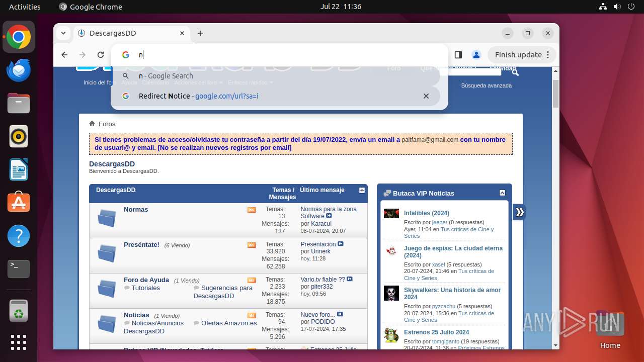Click the Foros home icon
644x362 pixels.
(x=92, y=124)
